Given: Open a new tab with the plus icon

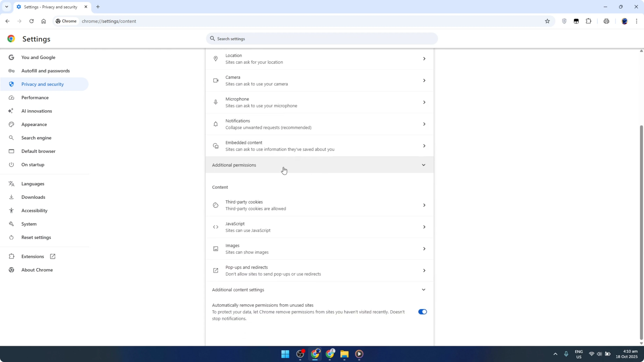Looking at the screenshot, I should [x=98, y=7].
